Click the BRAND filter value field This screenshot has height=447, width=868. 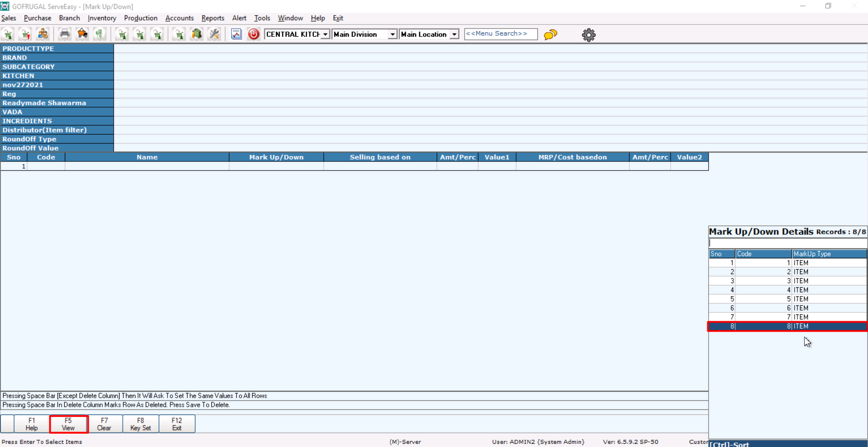pos(491,57)
